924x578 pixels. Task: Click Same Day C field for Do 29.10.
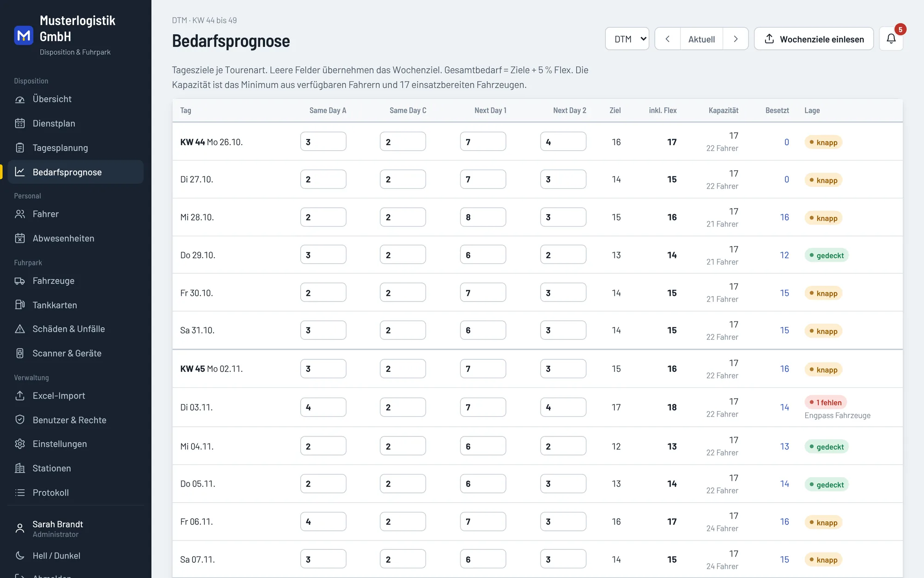[x=403, y=255]
